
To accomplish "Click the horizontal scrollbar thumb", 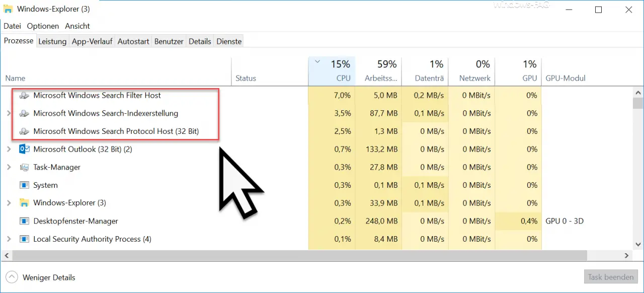I will [x=299, y=256].
